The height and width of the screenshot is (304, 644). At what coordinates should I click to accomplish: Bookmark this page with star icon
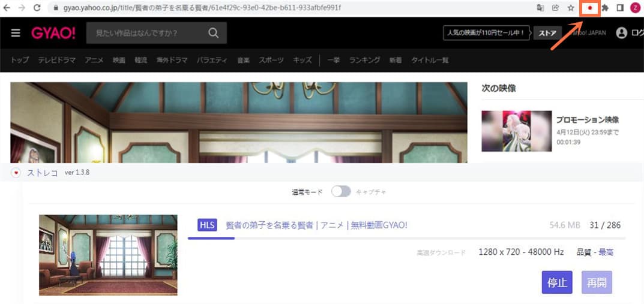(571, 8)
